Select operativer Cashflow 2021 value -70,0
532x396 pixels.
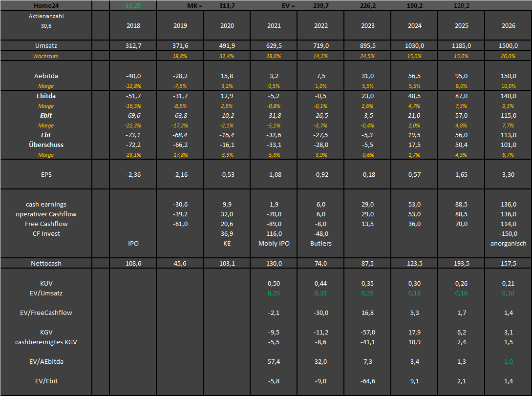(x=274, y=214)
